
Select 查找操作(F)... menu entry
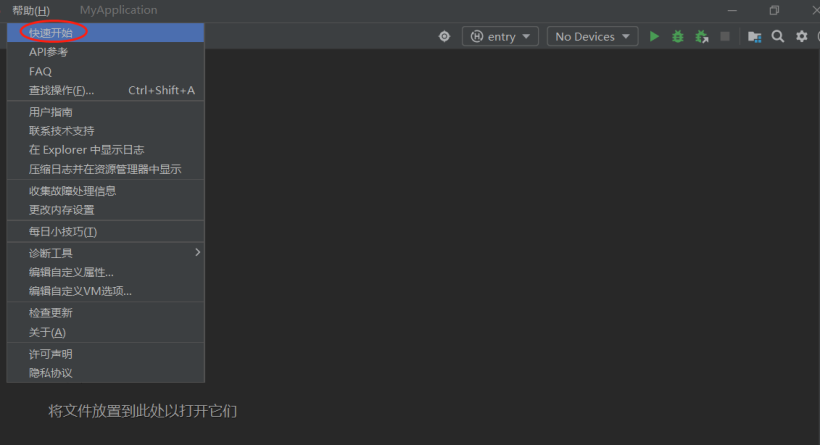tap(106, 90)
